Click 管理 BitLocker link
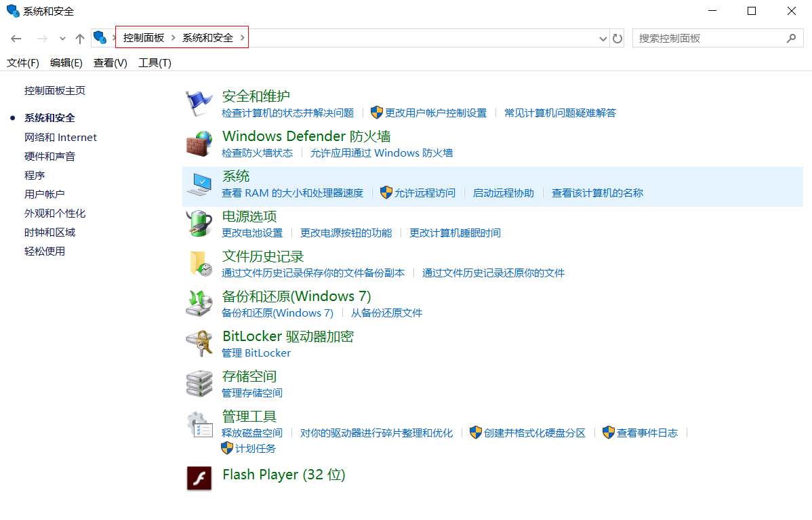Viewport: 812px width, 520px height. (x=256, y=353)
